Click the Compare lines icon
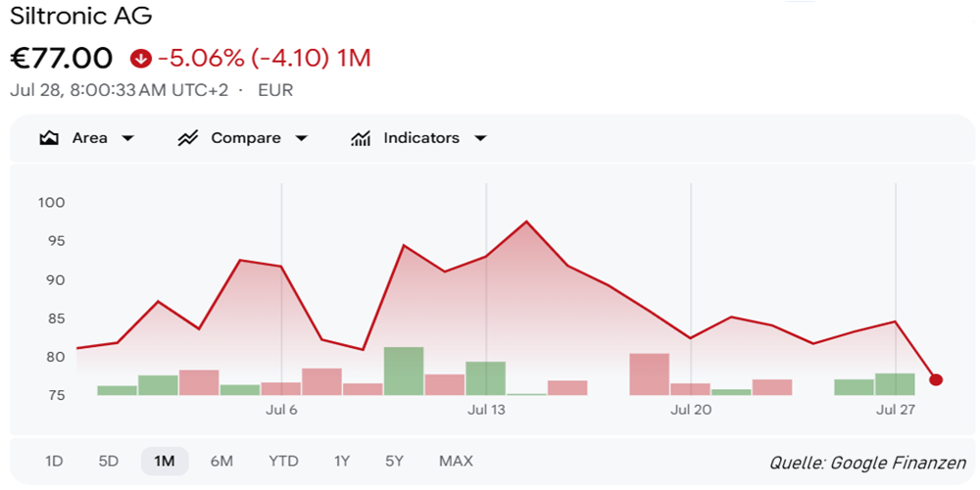The width and height of the screenshot is (980, 490). click(187, 138)
